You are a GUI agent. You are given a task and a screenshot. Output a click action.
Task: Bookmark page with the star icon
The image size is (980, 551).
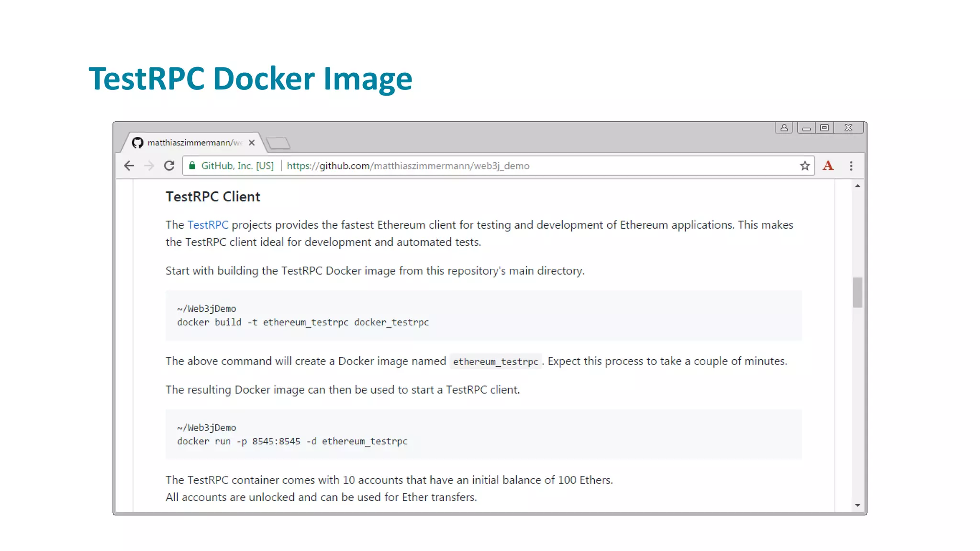[x=804, y=166]
